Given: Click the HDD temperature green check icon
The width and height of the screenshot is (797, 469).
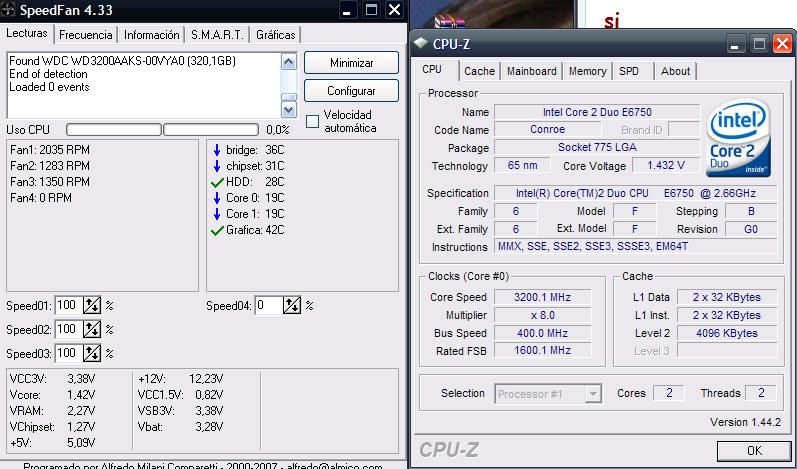Looking at the screenshot, I should click(x=217, y=182).
